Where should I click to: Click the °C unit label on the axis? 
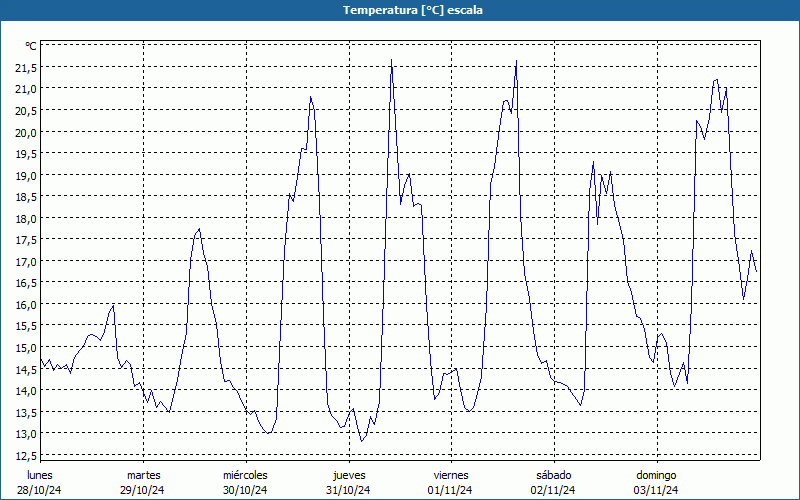point(31,46)
